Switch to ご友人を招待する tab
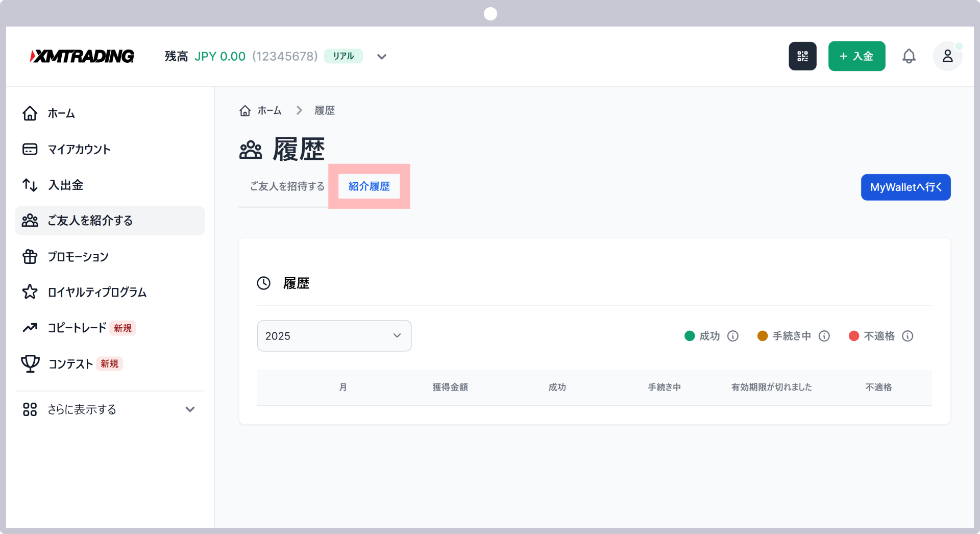Image resolution: width=980 pixels, height=534 pixels. click(x=287, y=186)
